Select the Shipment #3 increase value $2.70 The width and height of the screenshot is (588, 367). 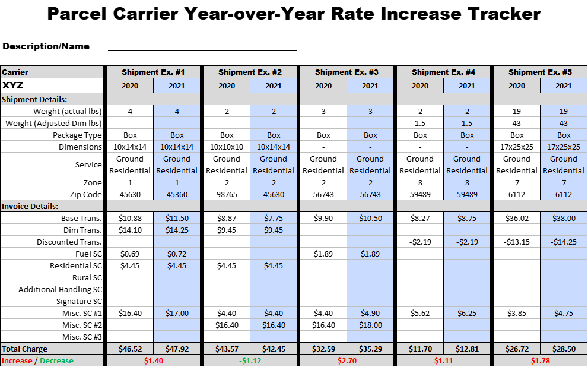[347, 361]
